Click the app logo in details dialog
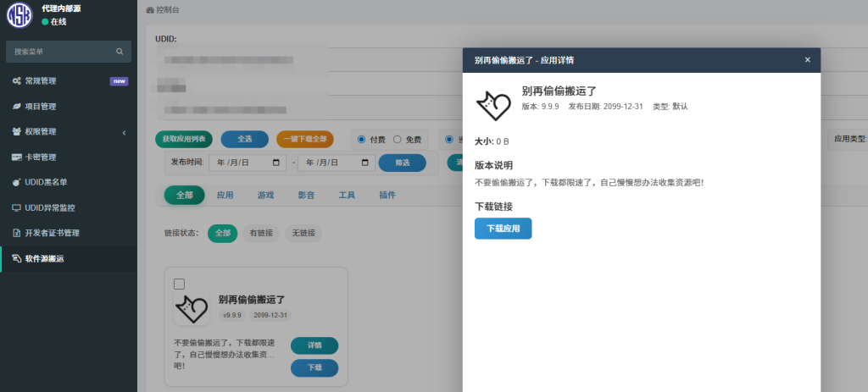The image size is (868, 392). point(494,105)
